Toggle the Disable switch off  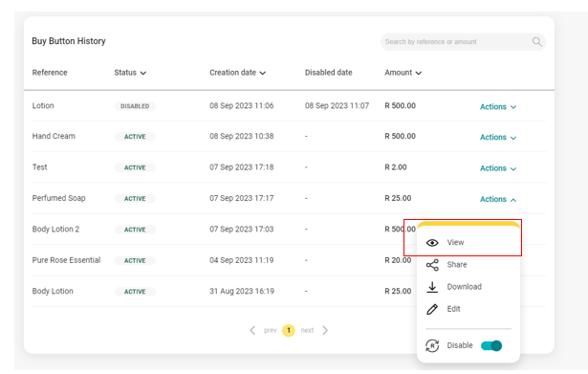[x=491, y=345]
